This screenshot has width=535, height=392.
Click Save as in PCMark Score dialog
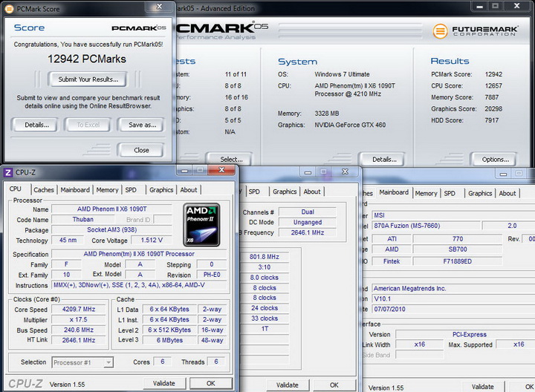(142, 125)
